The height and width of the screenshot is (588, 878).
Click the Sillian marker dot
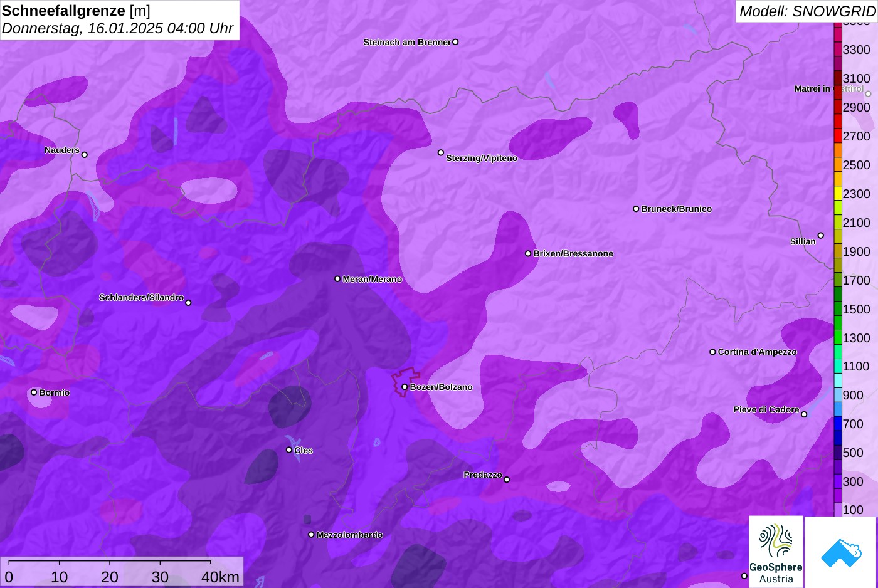pyautogui.click(x=820, y=236)
